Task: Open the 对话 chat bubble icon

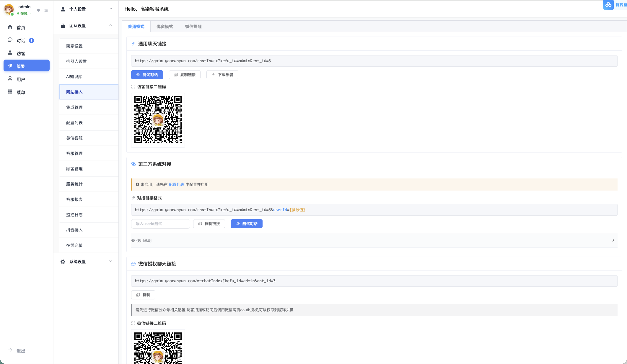Action: (10, 40)
